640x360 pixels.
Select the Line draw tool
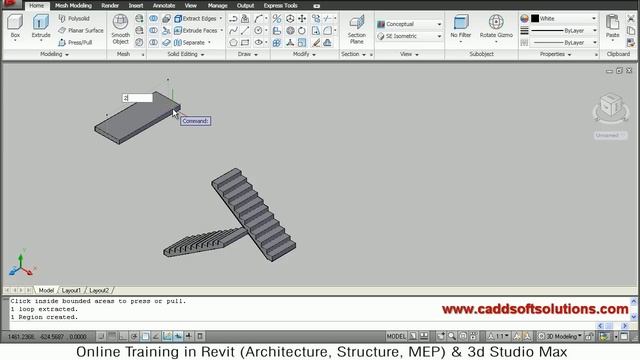tap(245, 30)
